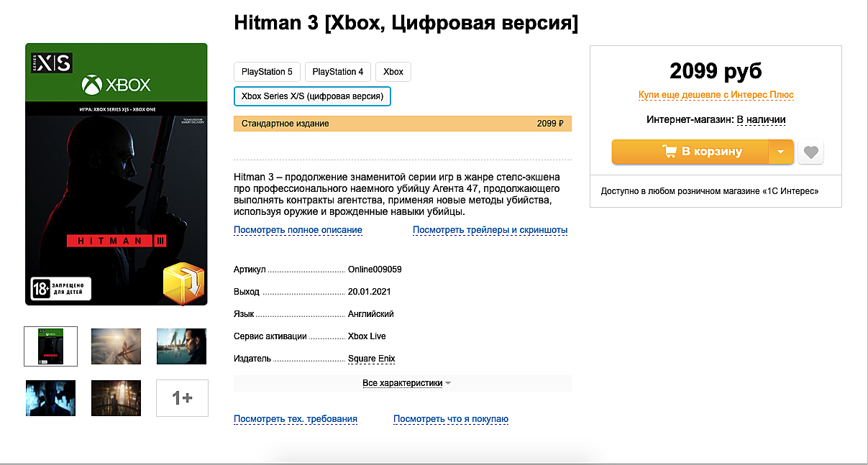Open Square Enix publisher link
Viewport: 868px width, 465px height.
[x=371, y=359]
